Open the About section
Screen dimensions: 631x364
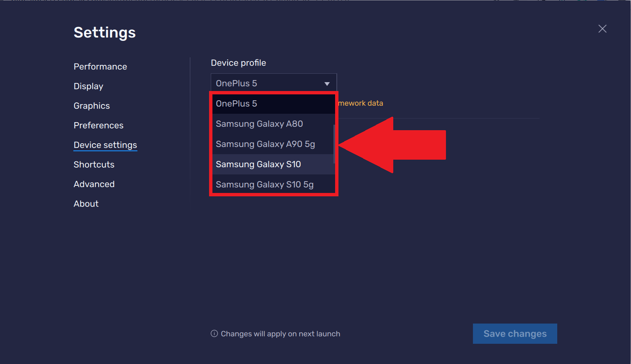86,204
